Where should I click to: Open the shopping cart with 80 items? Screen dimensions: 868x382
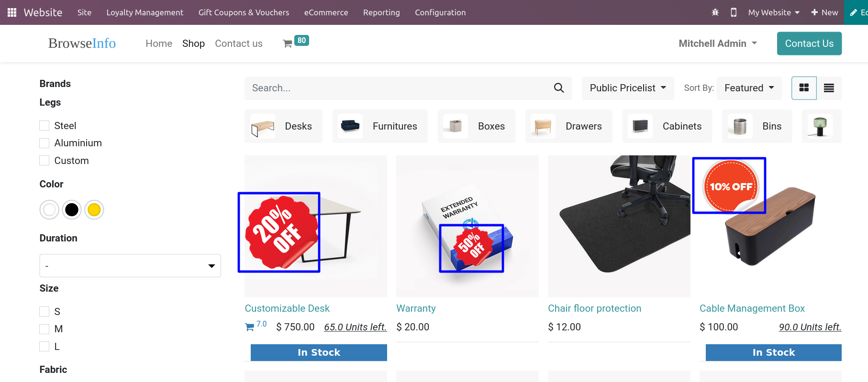coord(288,44)
